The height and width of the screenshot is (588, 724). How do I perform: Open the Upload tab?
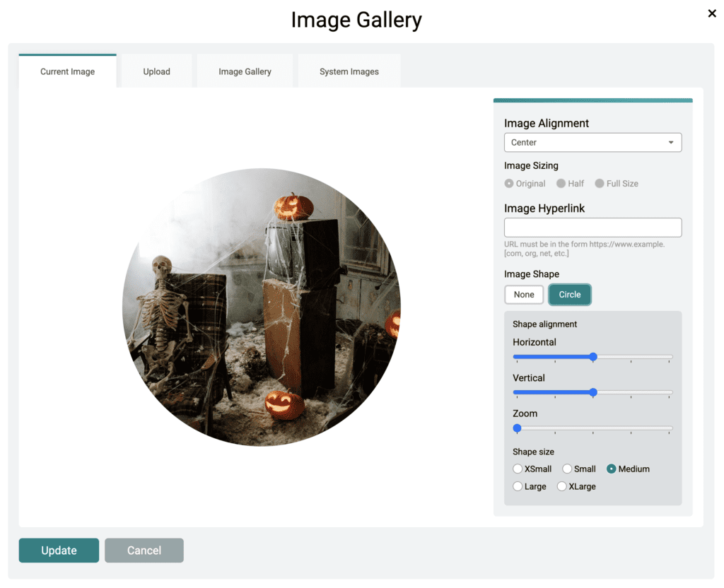pos(156,71)
